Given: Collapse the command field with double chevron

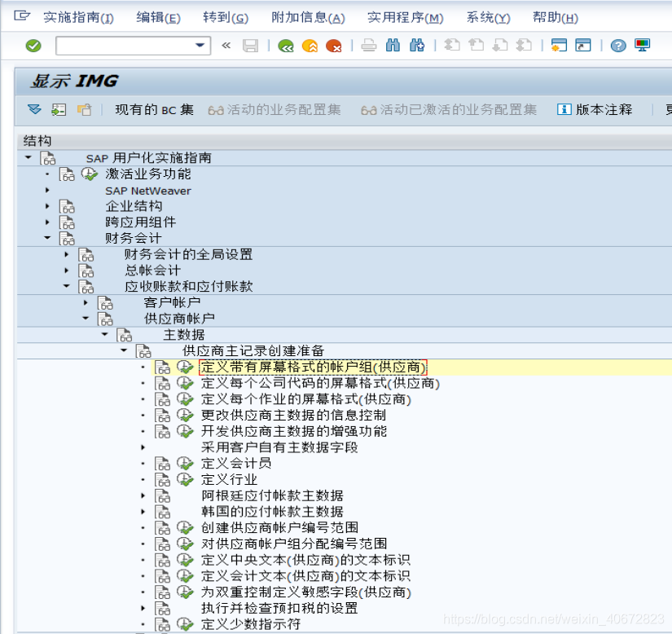Looking at the screenshot, I should click(x=226, y=46).
